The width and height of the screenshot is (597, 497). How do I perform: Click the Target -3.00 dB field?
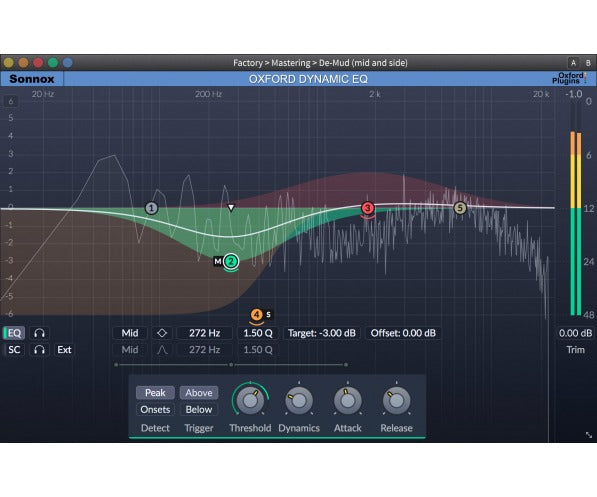(x=322, y=333)
